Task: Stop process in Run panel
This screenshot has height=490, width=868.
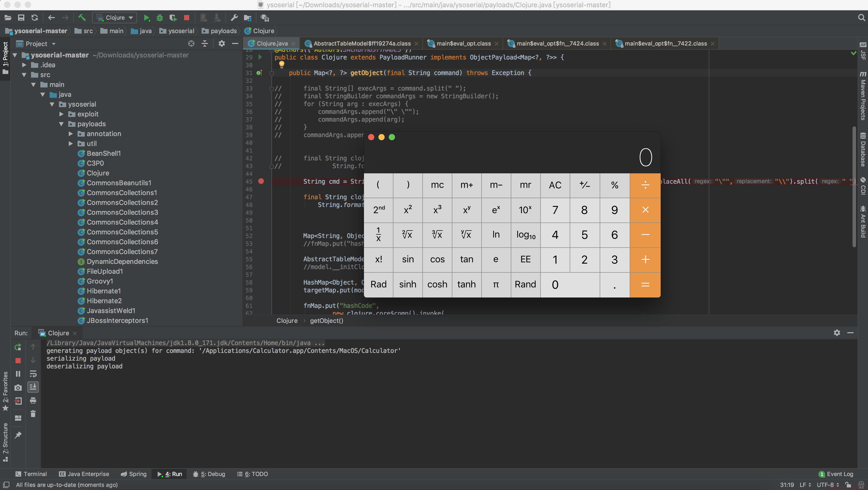Action: tap(18, 360)
